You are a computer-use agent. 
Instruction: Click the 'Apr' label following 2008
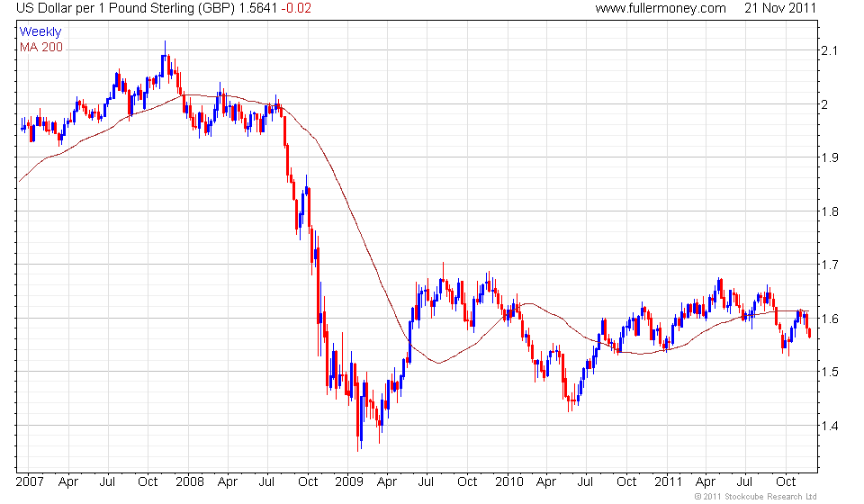(x=228, y=482)
